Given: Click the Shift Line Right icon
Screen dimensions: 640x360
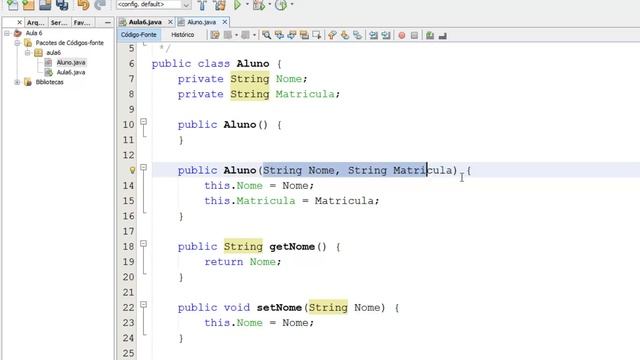Looking at the screenshot, I should tap(386, 35).
